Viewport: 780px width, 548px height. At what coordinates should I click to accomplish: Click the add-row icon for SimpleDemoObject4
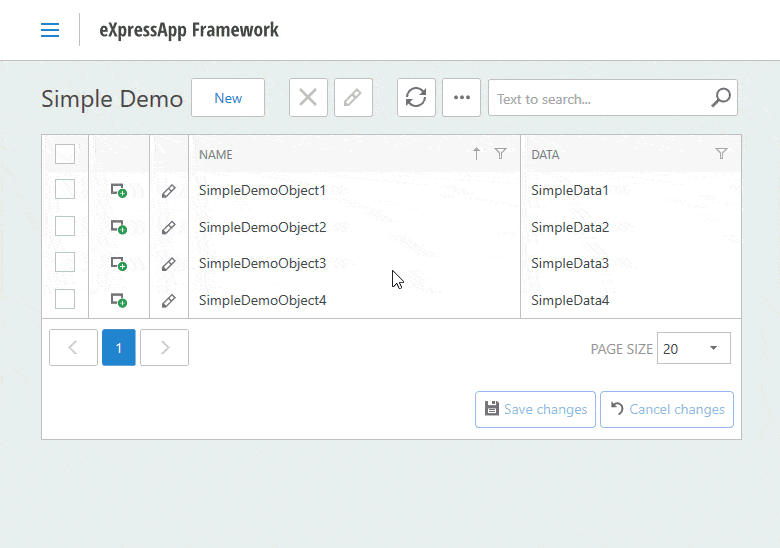click(118, 300)
